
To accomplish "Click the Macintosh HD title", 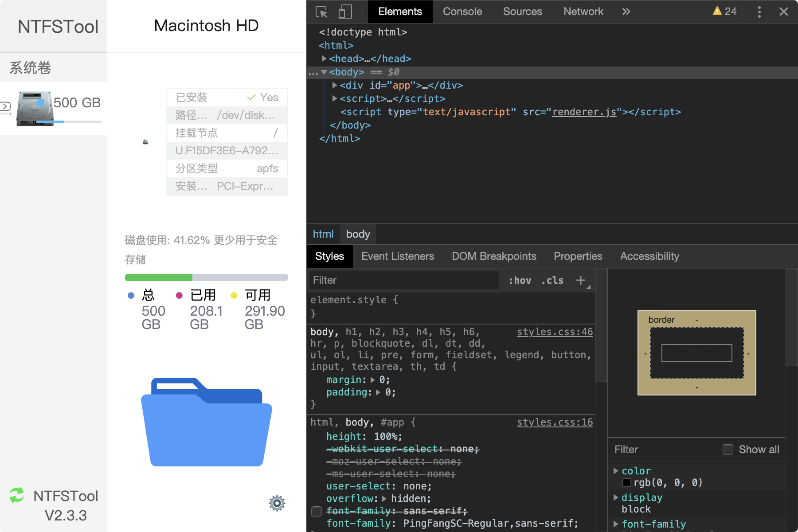I will coord(206,26).
